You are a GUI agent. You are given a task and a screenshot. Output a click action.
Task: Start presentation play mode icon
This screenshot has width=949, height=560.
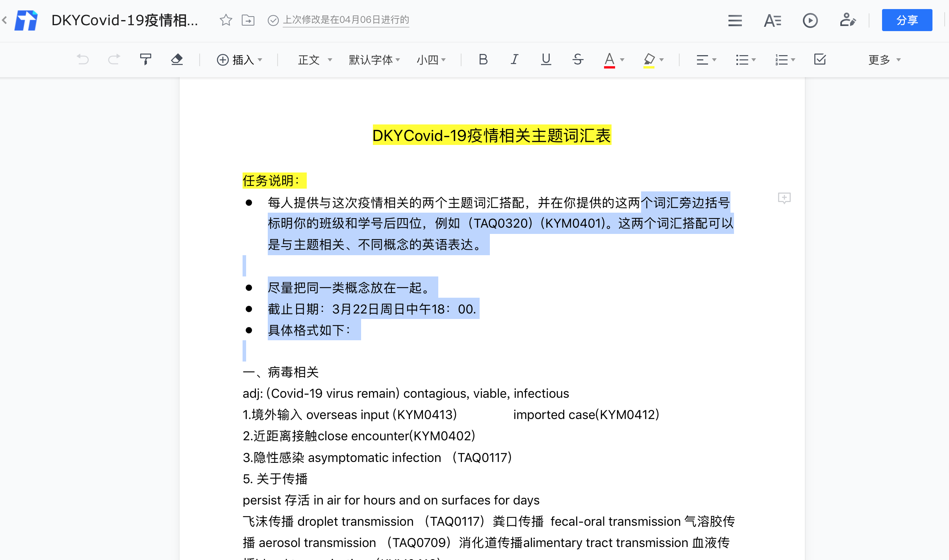[x=810, y=20]
